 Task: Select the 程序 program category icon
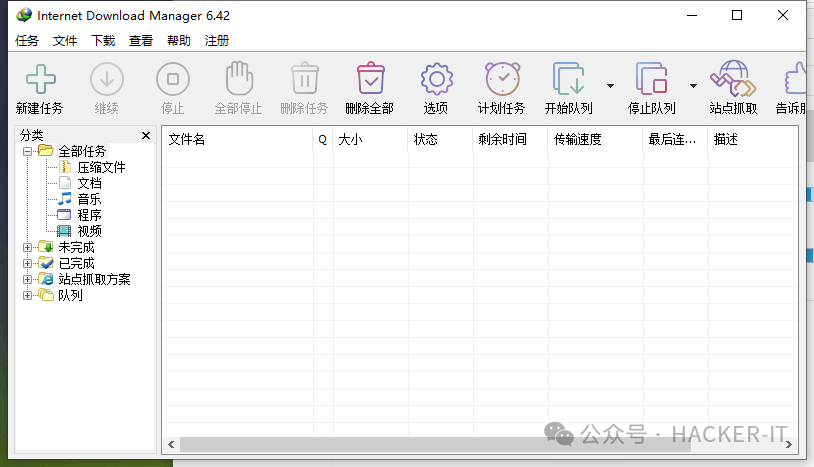coord(64,214)
